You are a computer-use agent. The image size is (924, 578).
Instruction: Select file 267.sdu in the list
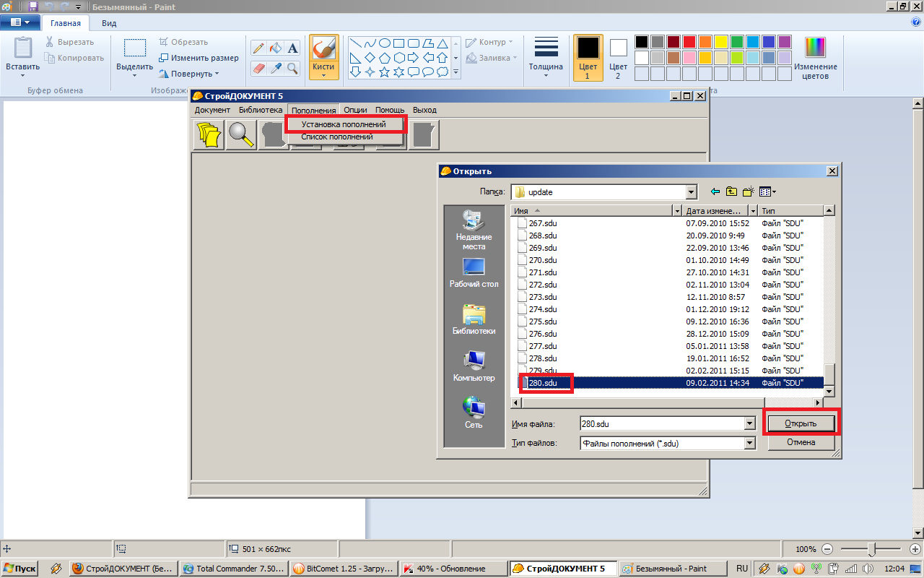(542, 223)
